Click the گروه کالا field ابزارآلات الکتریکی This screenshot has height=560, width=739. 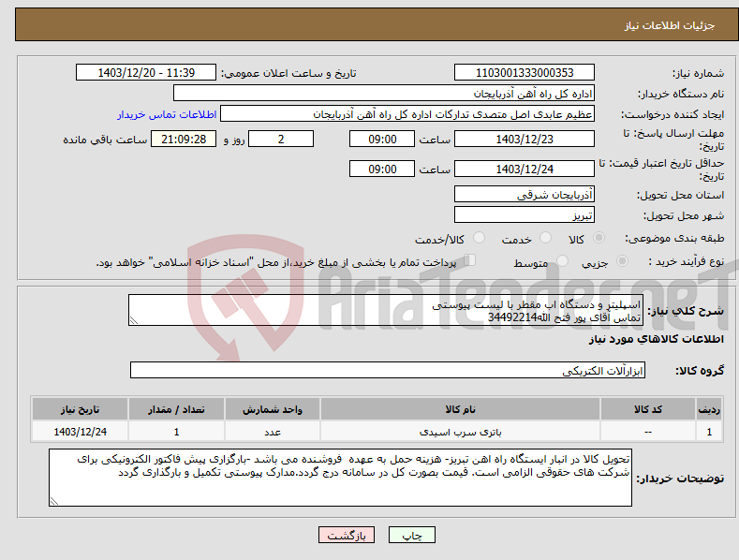pos(388,371)
